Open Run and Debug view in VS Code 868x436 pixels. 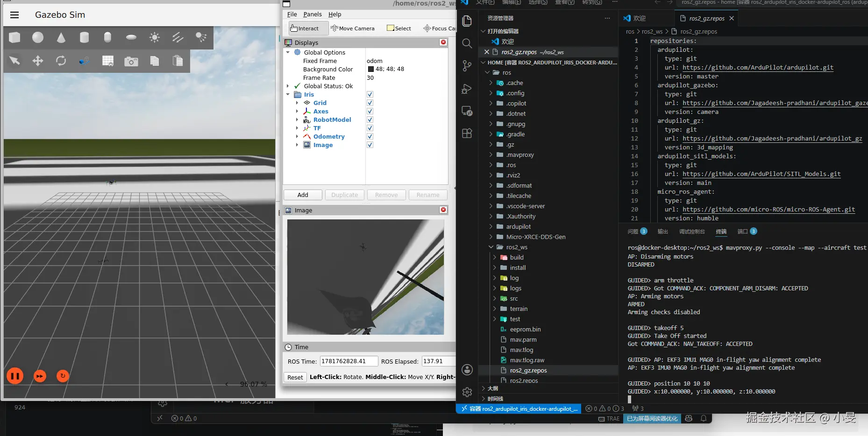467,88
